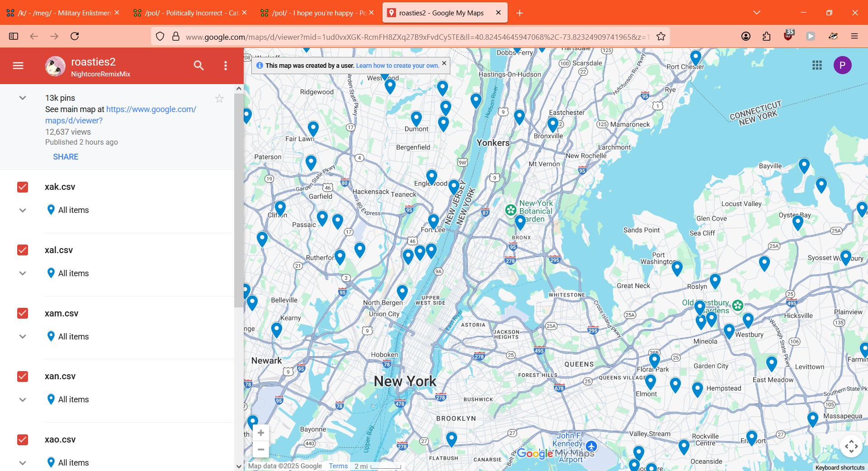Viewport: 868px width, 471px height.
Task: Expand All items under xam.csv
Action: [x=23, y=337]
